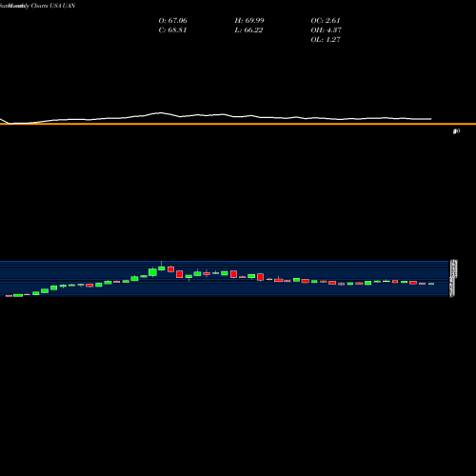Click the 'H: 69.99' high price value

(x=249, y=21)
